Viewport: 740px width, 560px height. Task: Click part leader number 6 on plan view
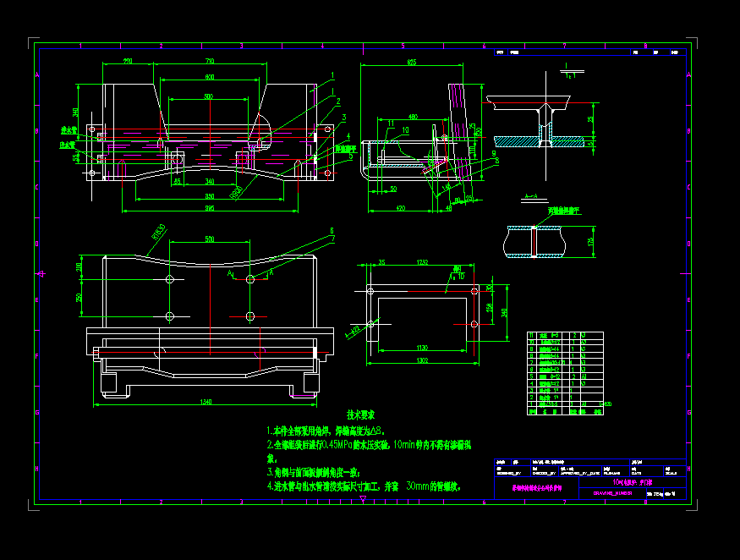(332, 230)
